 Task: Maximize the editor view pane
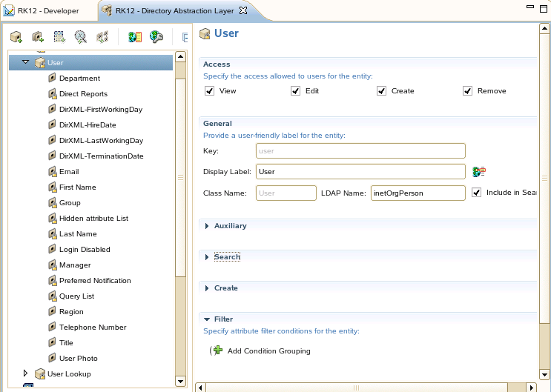click(x=544, y=8)
